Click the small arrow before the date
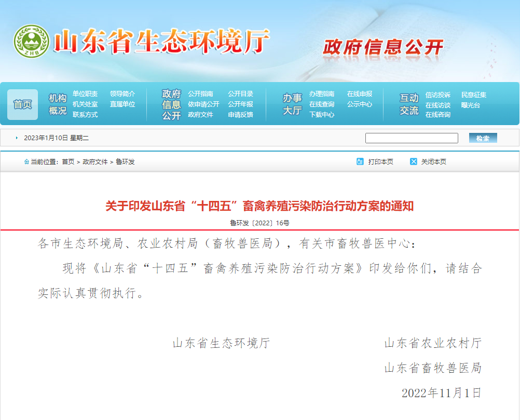 17,138
